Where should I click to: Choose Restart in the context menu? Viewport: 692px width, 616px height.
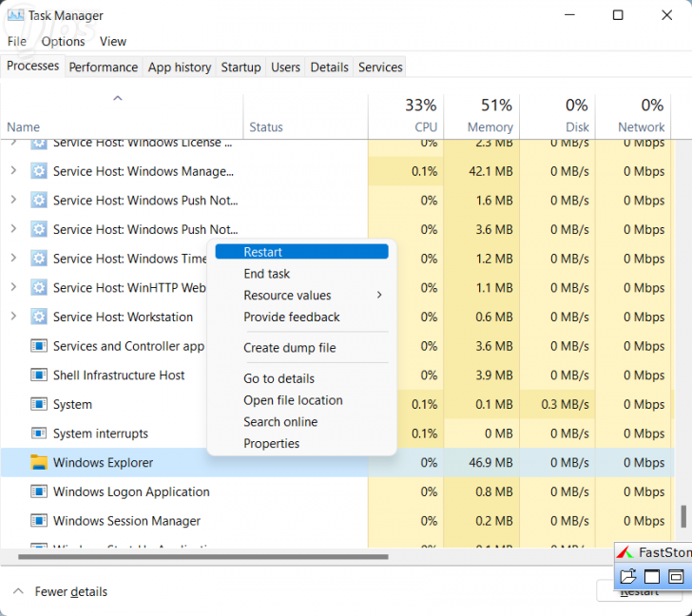pyautogui.click(x=302, y=252)
